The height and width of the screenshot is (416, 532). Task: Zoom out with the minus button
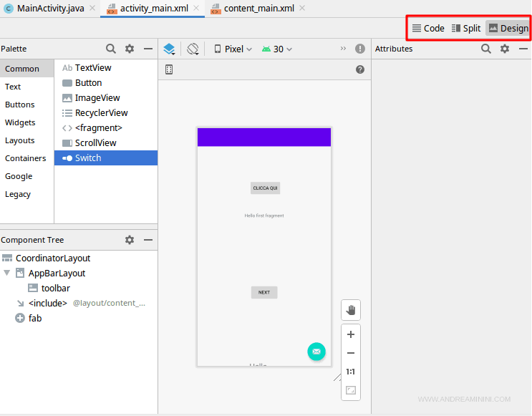tap(351, 353)
